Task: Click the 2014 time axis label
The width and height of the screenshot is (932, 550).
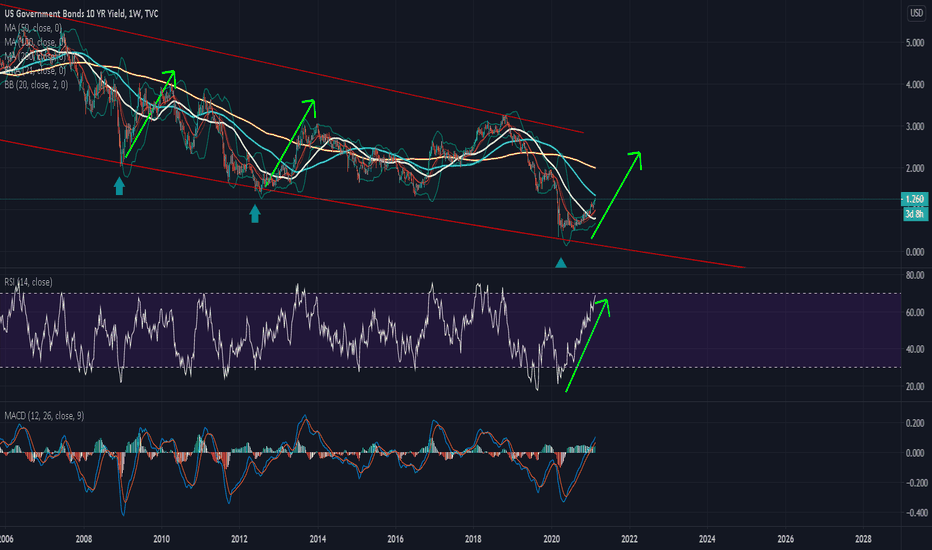Action: click(x=317, y=539)
